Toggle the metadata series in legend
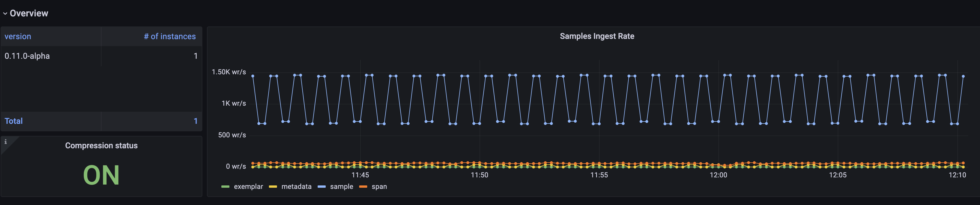 [x=296, y=187]
